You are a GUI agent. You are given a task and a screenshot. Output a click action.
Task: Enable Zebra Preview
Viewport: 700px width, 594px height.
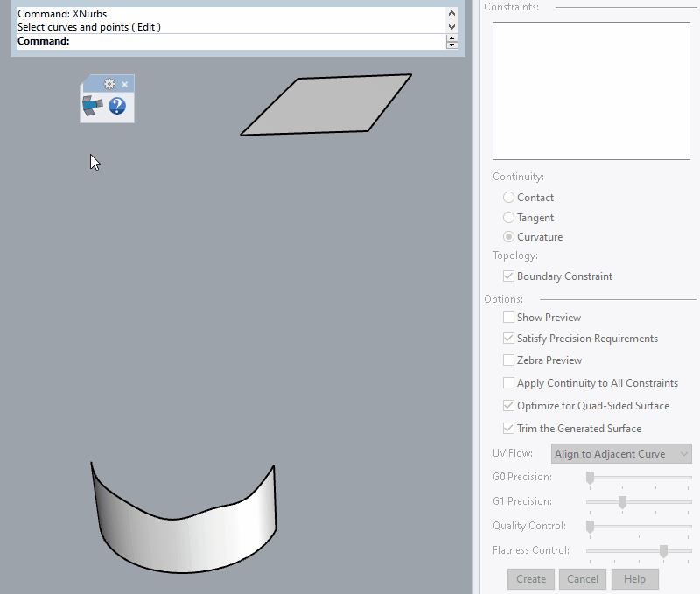coord(508,360)
